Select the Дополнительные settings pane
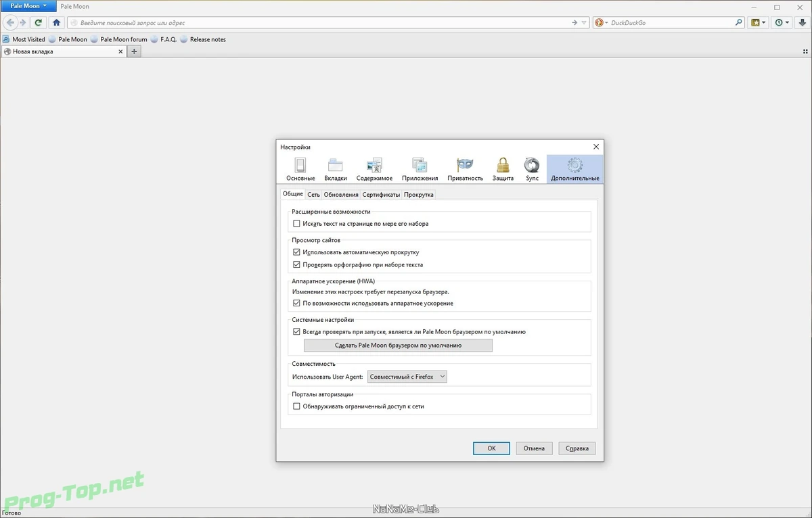Screen dimensions: 812x518 pos(574,170)
